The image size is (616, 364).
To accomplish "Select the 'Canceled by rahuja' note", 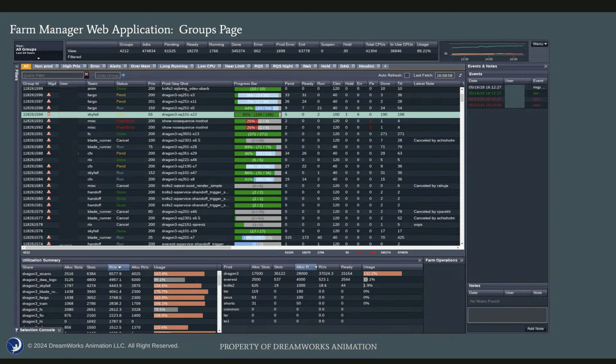I will click(x=431, y=186).
